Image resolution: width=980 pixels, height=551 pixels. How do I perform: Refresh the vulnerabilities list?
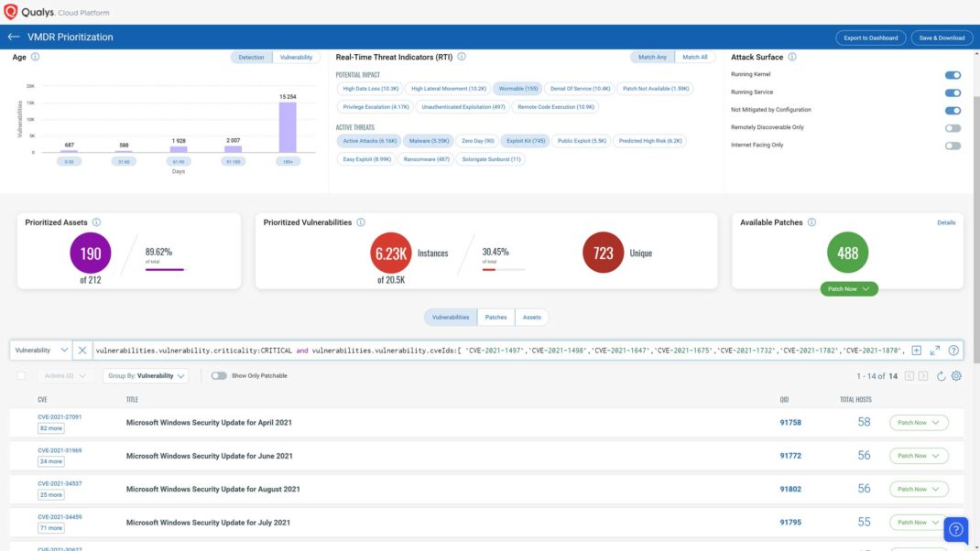click(x=941, y=376)
